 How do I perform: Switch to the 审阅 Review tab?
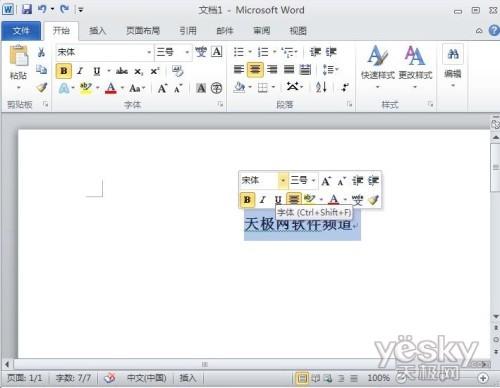tap(261, 31)
